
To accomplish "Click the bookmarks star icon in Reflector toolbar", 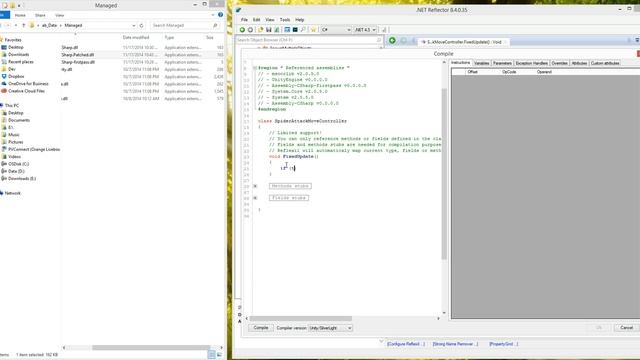I will 313,30.
